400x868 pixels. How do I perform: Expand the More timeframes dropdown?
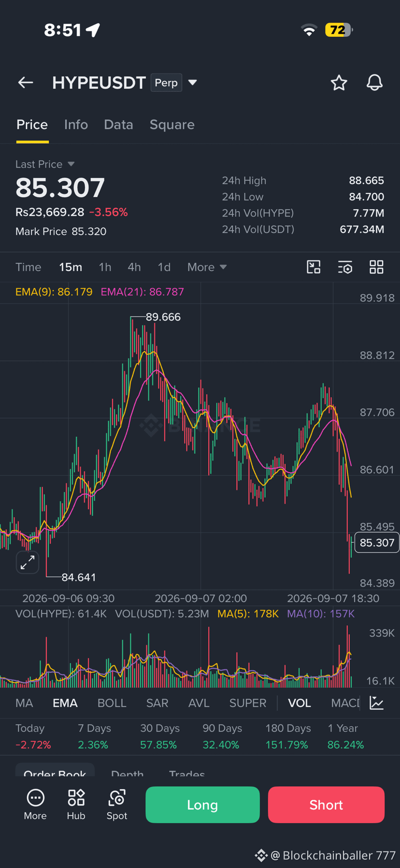coord(207,267)
